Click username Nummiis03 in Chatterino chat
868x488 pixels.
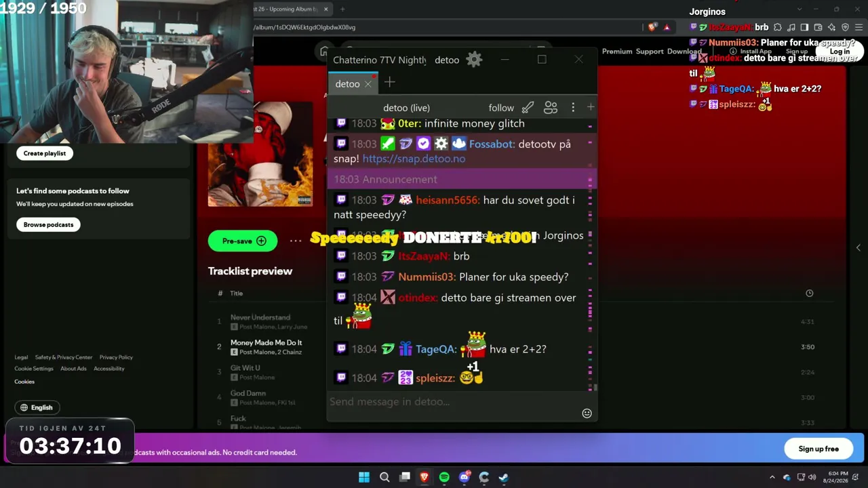(x=427, y=277)
